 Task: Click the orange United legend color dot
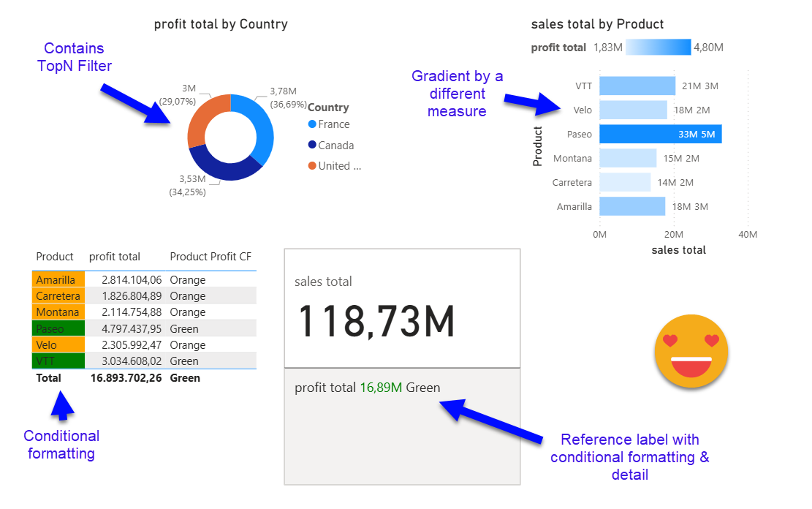point(313,166)
